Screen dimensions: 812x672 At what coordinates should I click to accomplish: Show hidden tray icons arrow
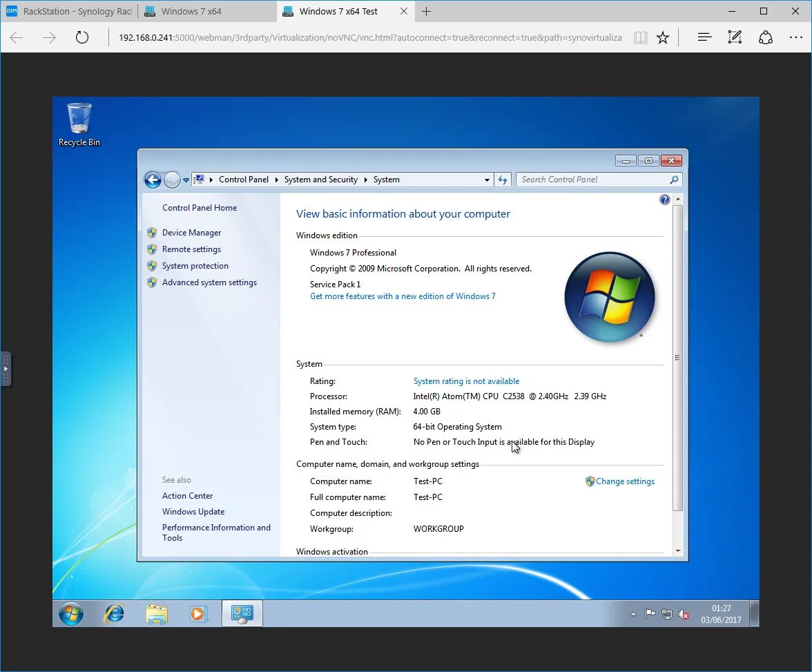[633, 615]
